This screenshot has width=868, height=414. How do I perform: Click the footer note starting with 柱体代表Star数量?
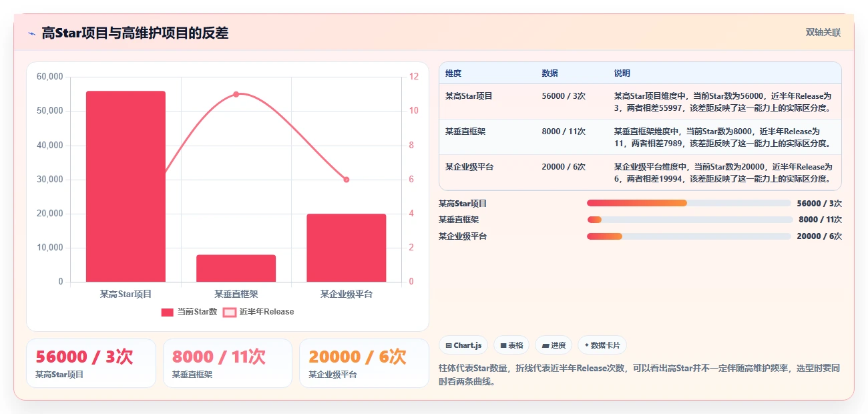click(x=639, y=375)
